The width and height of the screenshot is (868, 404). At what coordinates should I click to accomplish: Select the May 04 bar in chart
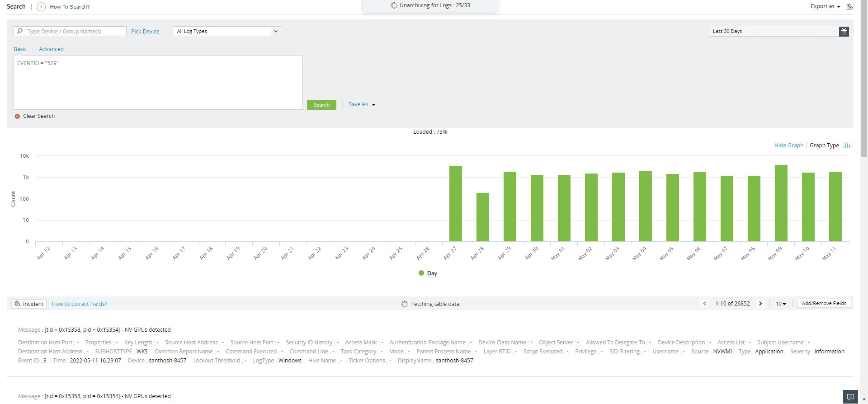tap(646, 206)
